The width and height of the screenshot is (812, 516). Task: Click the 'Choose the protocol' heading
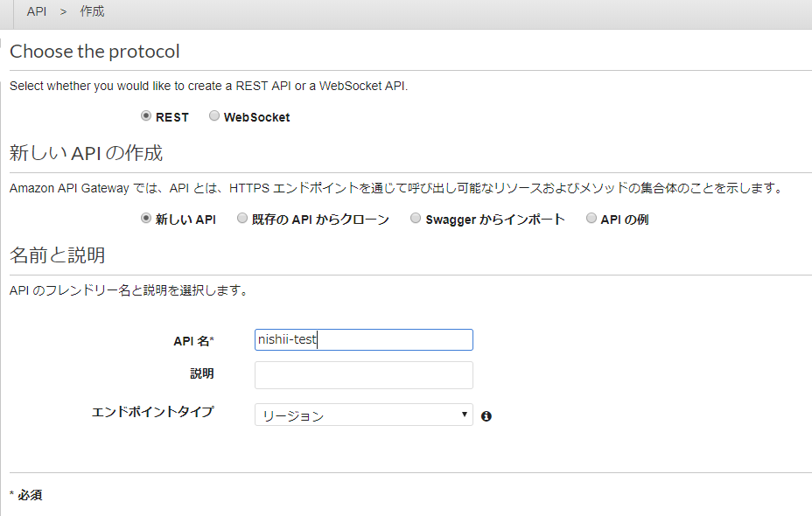(x=94, y=52)
